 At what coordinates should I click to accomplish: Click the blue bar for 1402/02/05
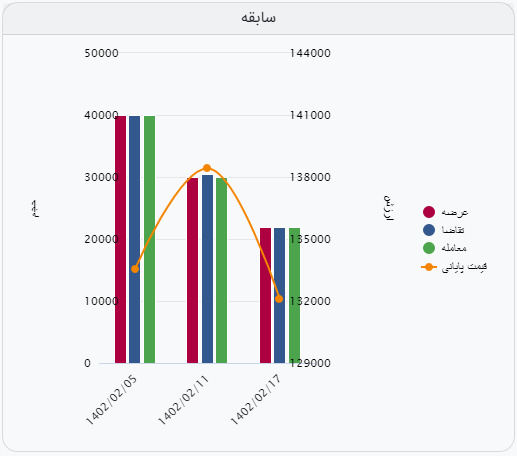click(x=135, y=240)
